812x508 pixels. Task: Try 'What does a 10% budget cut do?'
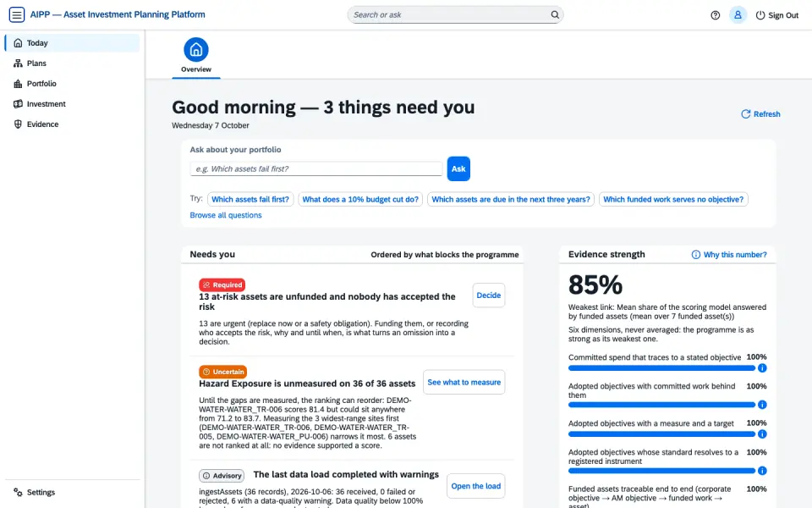click(x=360, y=199)
